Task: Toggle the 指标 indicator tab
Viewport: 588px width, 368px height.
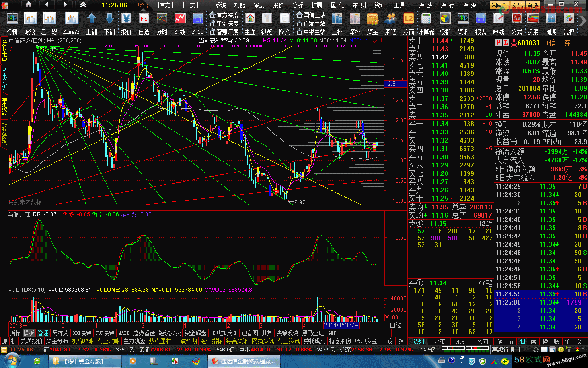Action: click(x=15, y=333)
